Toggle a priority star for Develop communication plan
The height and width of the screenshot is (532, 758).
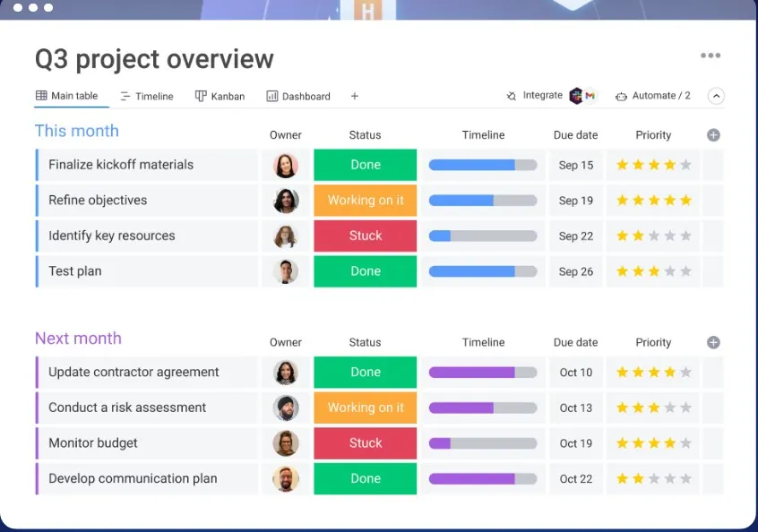coord(653,478)
